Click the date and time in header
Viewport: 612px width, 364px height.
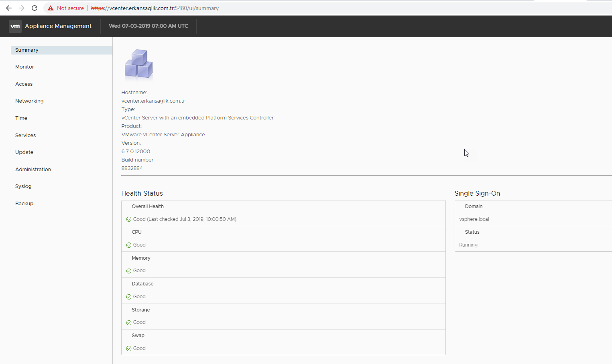pyautogui.click(x=148, y=26)
